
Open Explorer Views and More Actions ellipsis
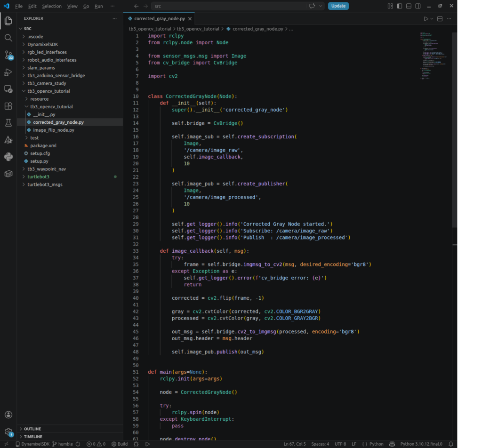(x=115, y=18)
